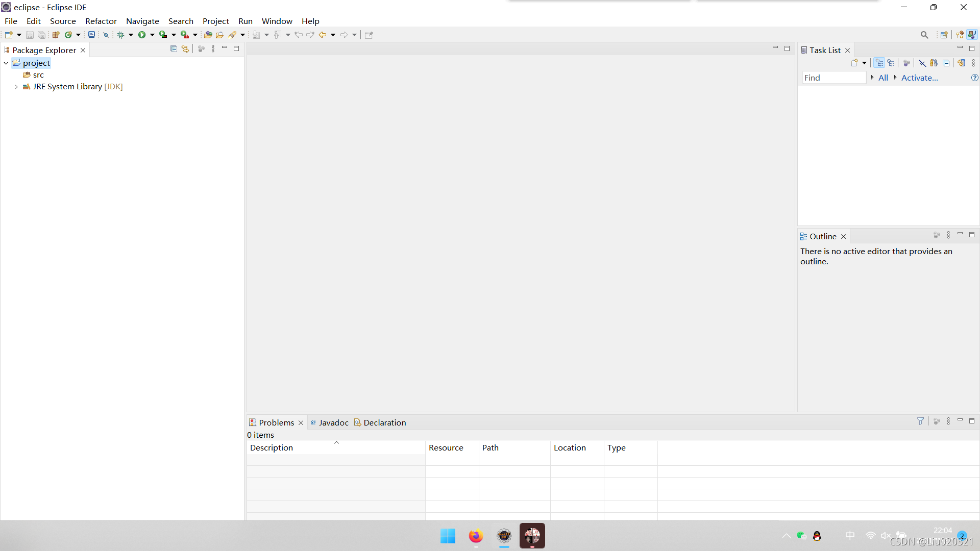Open Firefox from the taskbar
This screenshot has width=980, height=551.
click(x=476, y=536)
